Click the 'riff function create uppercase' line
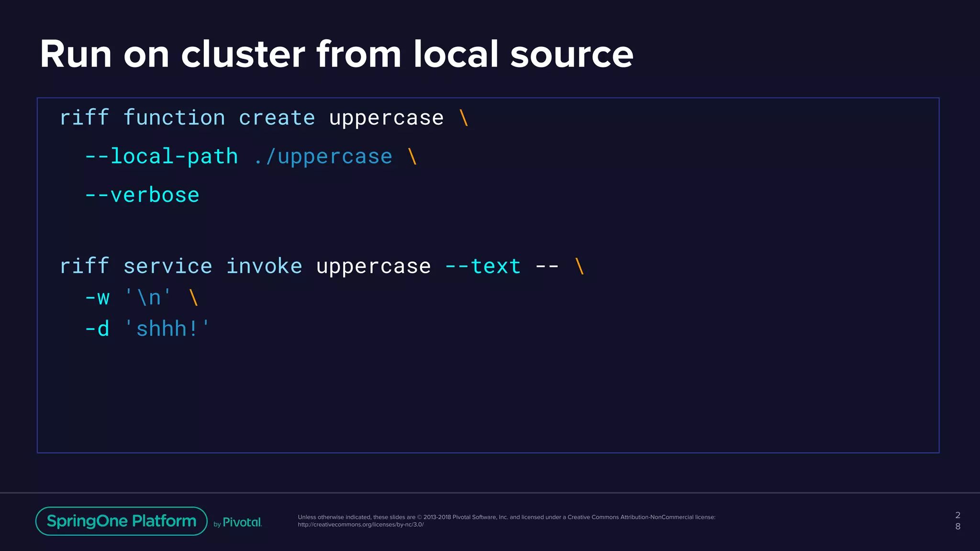 pos(264,118)
